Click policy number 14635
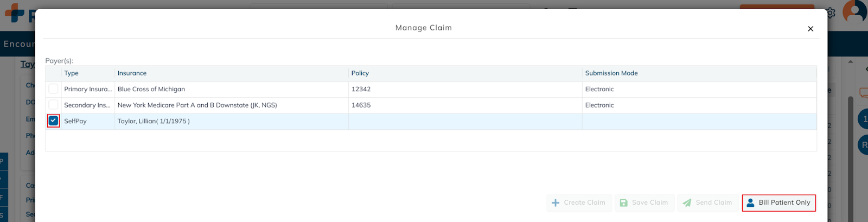Image resolution: width=868 pixels, height=222 pixels. tap(361, 105)
